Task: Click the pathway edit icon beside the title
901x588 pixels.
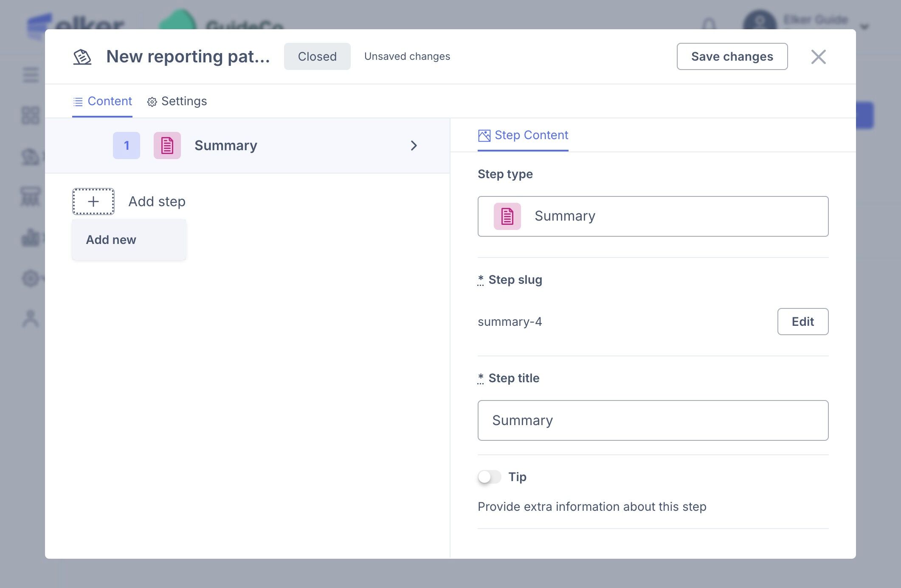Action: pyautogui.click(x=82, y=56)
